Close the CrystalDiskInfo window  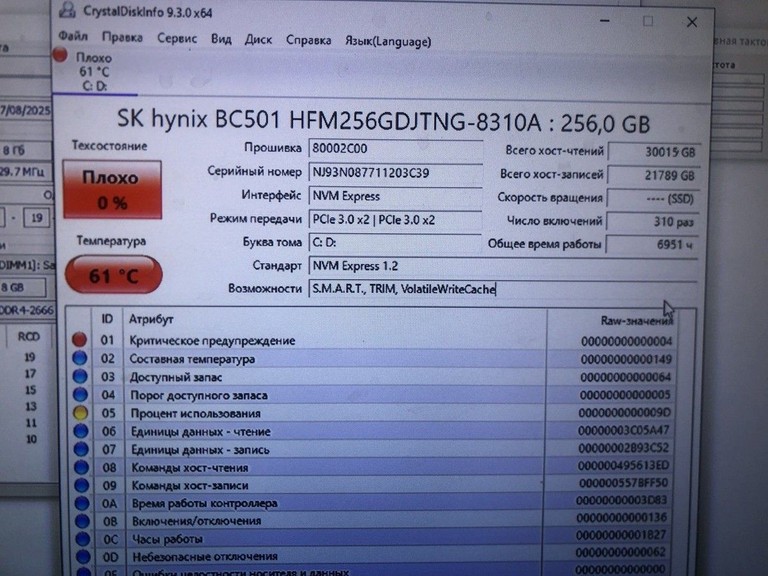pos(692,22)
